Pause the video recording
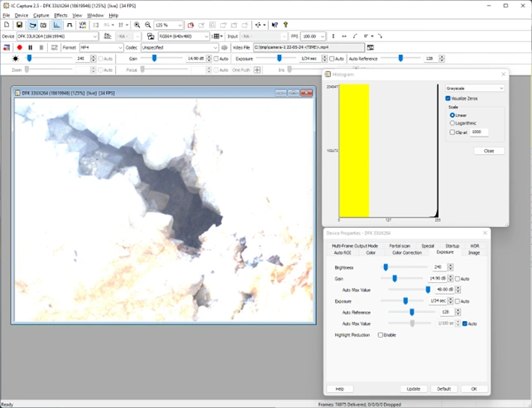Image resolution: width=532 pixels, height=408 pixels. tap(30, 47)
